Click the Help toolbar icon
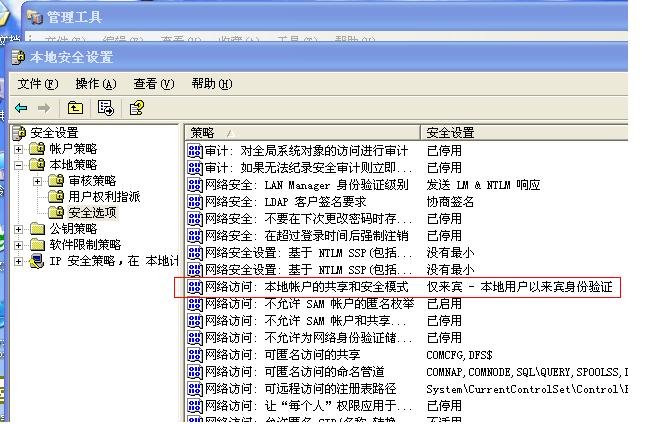 [x=136, y=108]
